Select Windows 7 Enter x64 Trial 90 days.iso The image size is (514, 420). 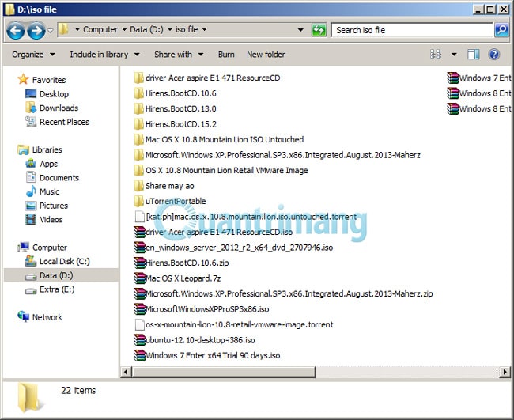coord(207,355)
